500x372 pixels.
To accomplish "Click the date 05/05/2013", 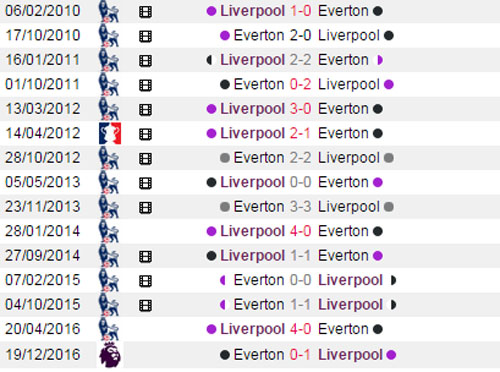I will (x=43, y=182).
